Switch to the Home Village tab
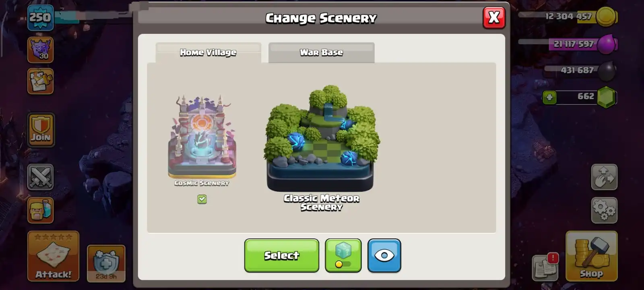Image resolution: width=644 pixels, height=290 pixels. tap(208, 52)
